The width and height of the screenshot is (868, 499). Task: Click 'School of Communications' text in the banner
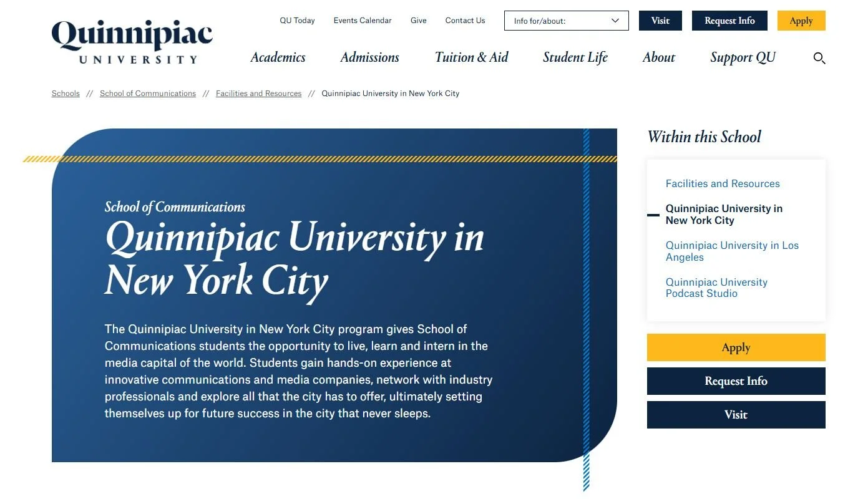coord(175,207)
